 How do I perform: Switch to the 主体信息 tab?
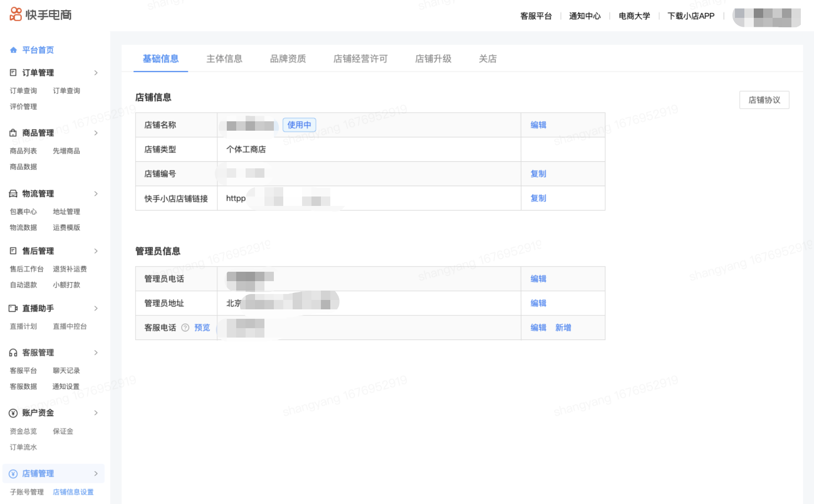click(x=224, y=59)
